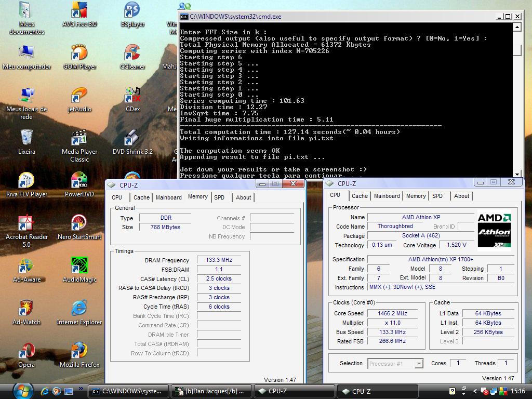Select Mainboard tab in right CPU-Z window
Viewport: 532px width, 399px height.
pyautogui.click(x=387, y=196)
